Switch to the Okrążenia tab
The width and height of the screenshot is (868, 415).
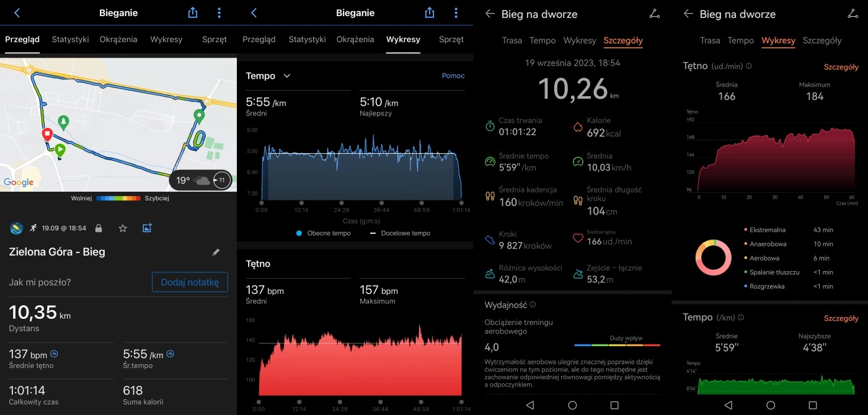coord(118,39)
